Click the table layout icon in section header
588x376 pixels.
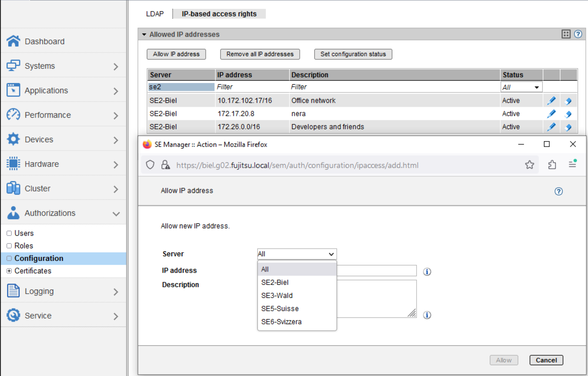coord(566,34)
